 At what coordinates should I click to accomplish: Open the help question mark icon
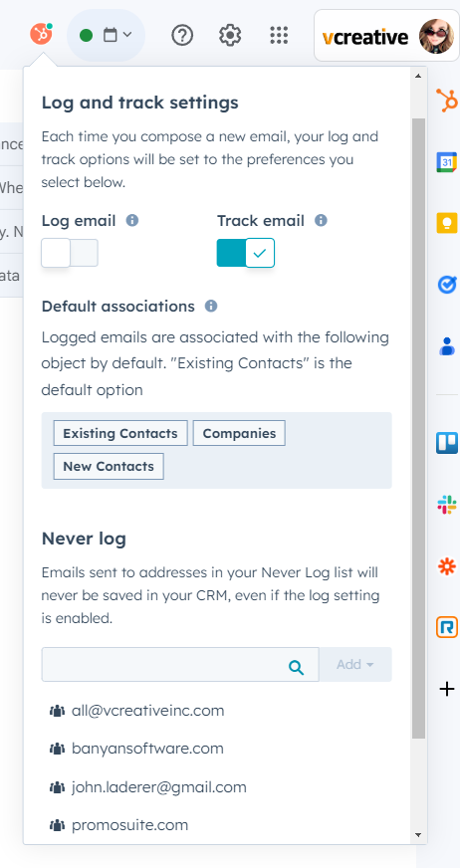pos(182,36)
